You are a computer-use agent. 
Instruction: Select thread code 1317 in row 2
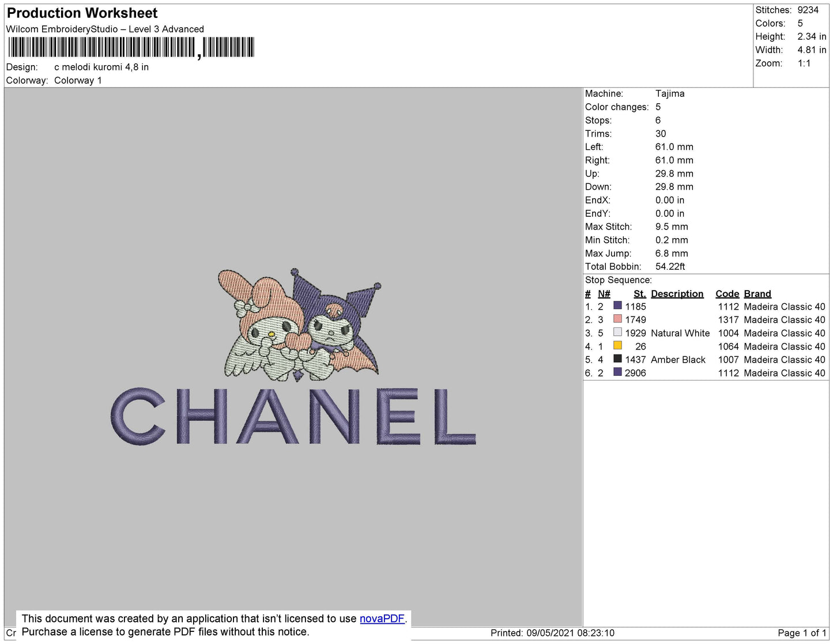[x=728, y=319]
